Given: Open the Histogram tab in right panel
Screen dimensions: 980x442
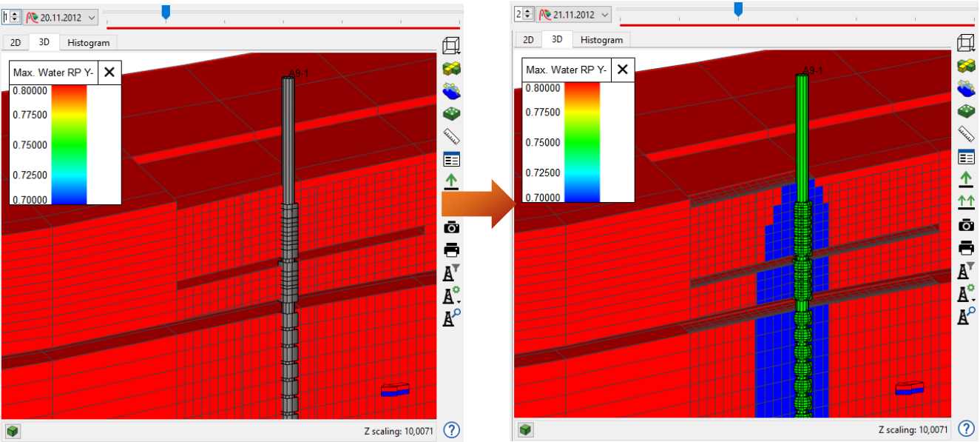Looking at the screenshot, I should point(601,40).
